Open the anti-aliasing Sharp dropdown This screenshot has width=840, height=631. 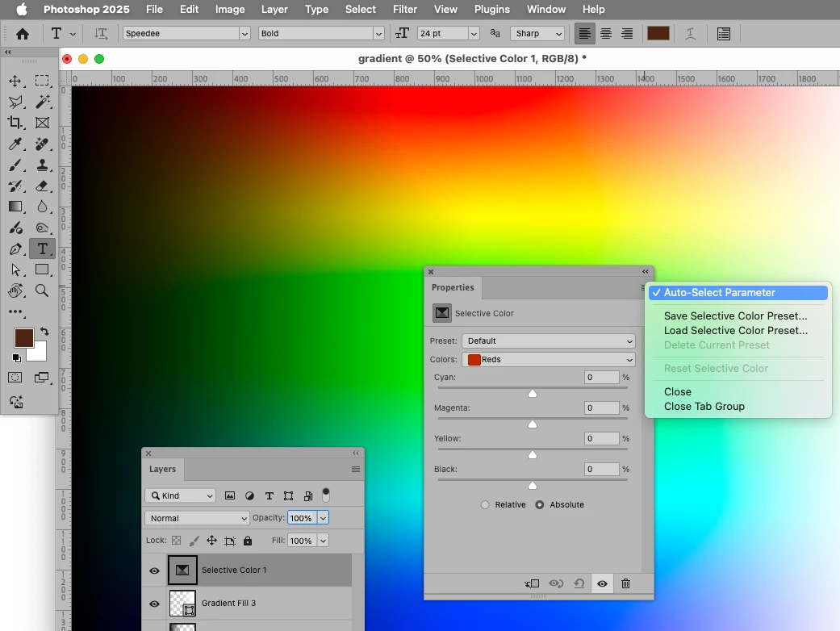pos(537,33)
